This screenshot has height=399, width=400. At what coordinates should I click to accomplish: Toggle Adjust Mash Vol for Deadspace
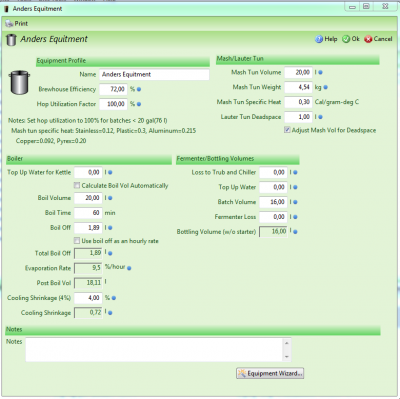click(287, 130)
